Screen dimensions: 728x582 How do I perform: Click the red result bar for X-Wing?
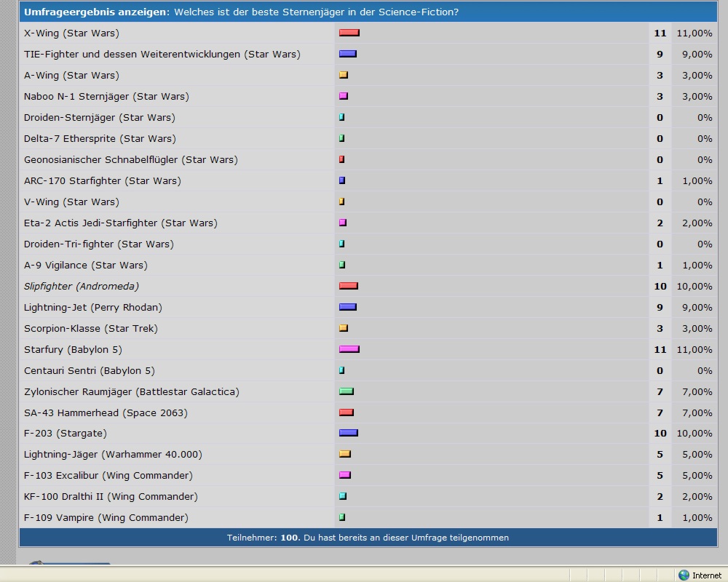pyautogui.click(x=349, y=33)
